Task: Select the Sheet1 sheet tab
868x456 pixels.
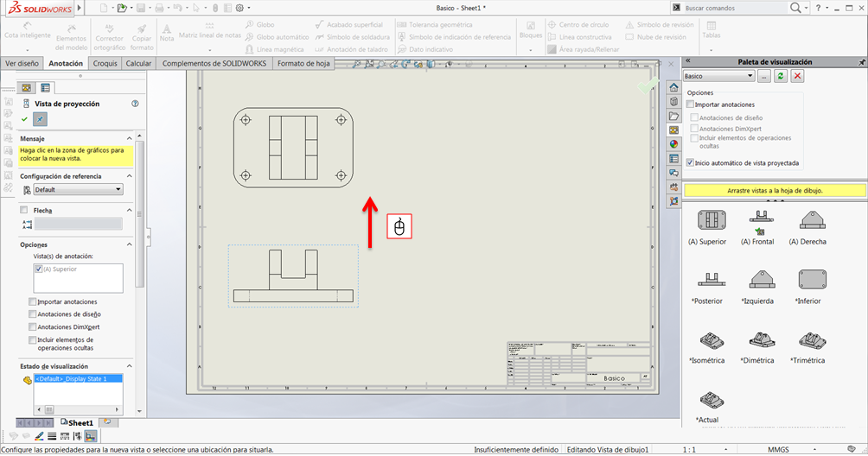Action: [80, 422]
